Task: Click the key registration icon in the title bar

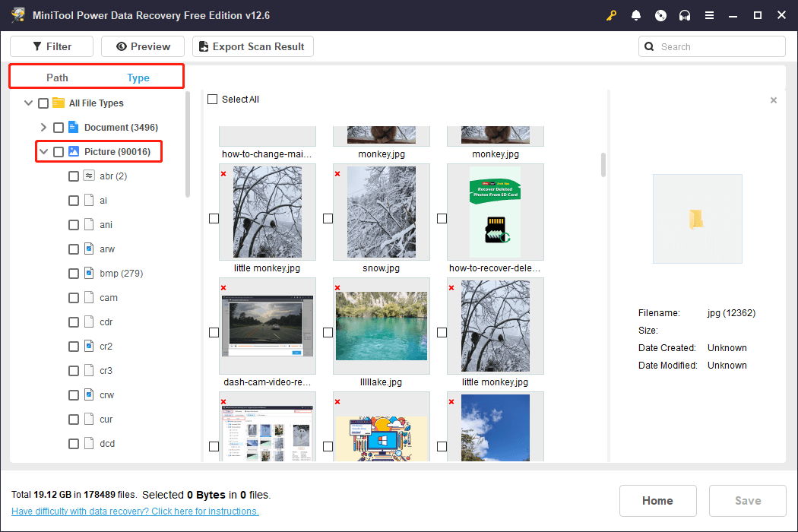Action: point(611,15)
